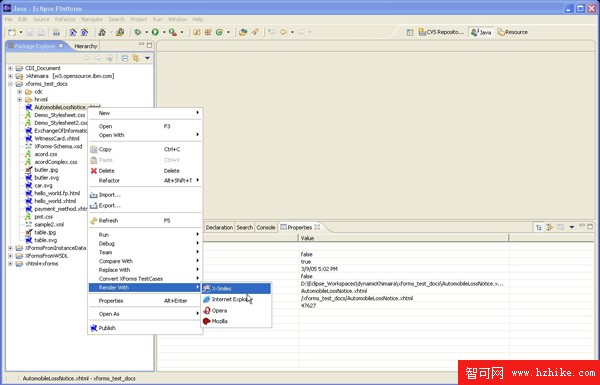Click the 47627 size value cell

404,305
